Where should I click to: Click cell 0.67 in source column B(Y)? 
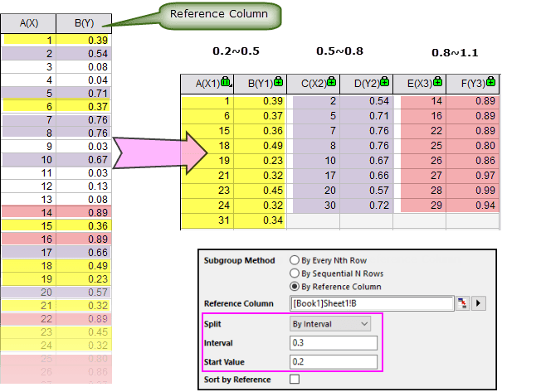pos(84,160)
